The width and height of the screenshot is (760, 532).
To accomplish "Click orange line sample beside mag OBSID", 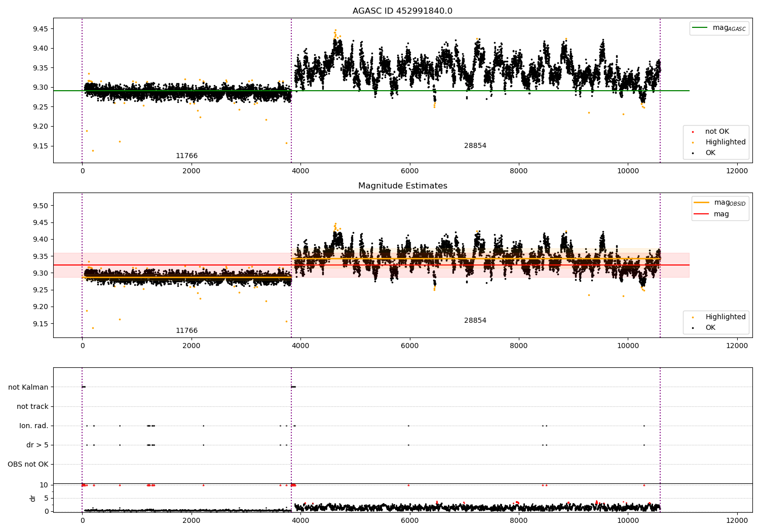I will tap(702, 203).
